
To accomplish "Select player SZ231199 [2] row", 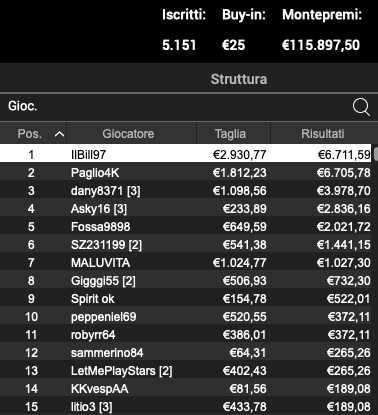I will 186,244.
